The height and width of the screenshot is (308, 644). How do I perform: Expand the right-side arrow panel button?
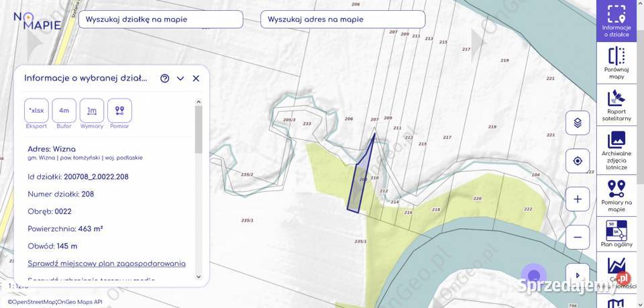[577, 275]
